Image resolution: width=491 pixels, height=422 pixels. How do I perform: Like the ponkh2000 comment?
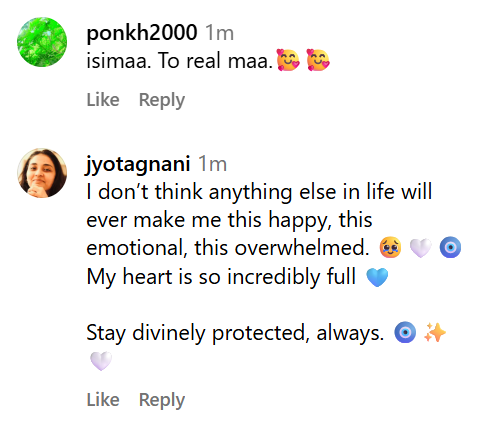click(x=103, y=99)
